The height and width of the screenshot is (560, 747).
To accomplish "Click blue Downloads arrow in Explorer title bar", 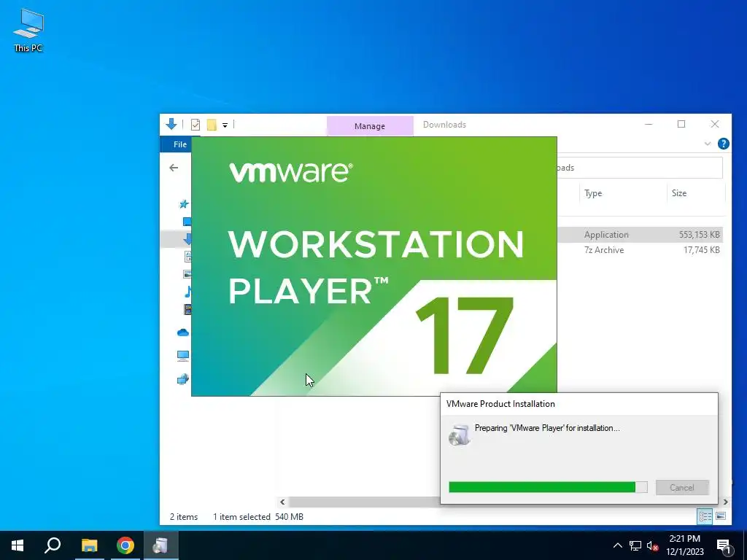I will point(171,124).
